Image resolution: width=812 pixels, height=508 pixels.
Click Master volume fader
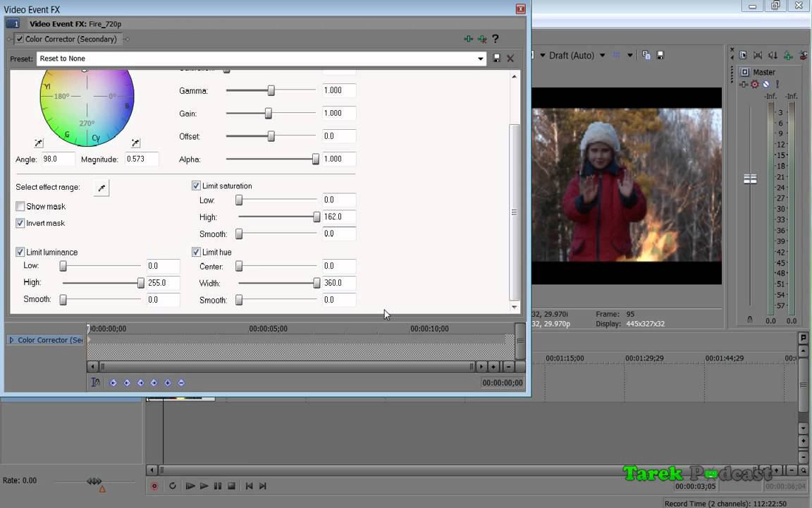[x=750, y=179]
